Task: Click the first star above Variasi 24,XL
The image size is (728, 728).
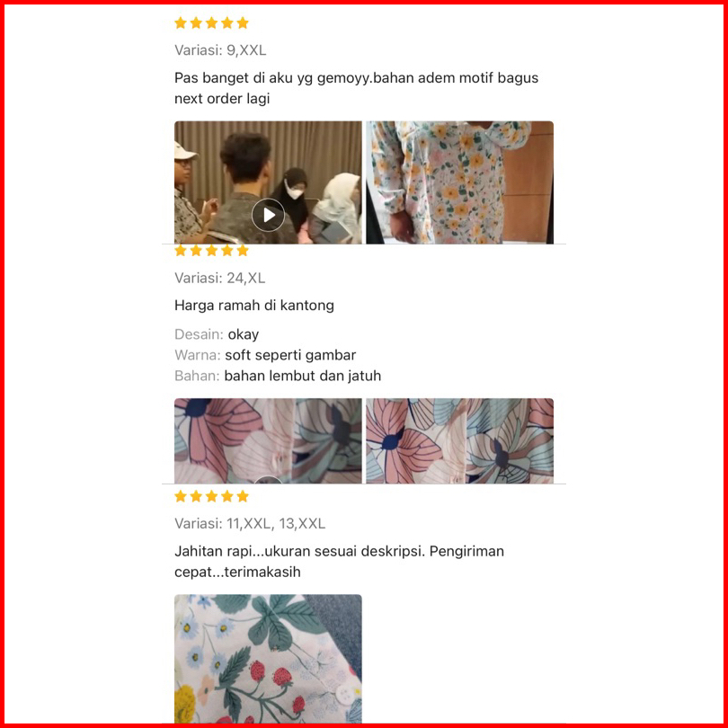Action: 181,251
